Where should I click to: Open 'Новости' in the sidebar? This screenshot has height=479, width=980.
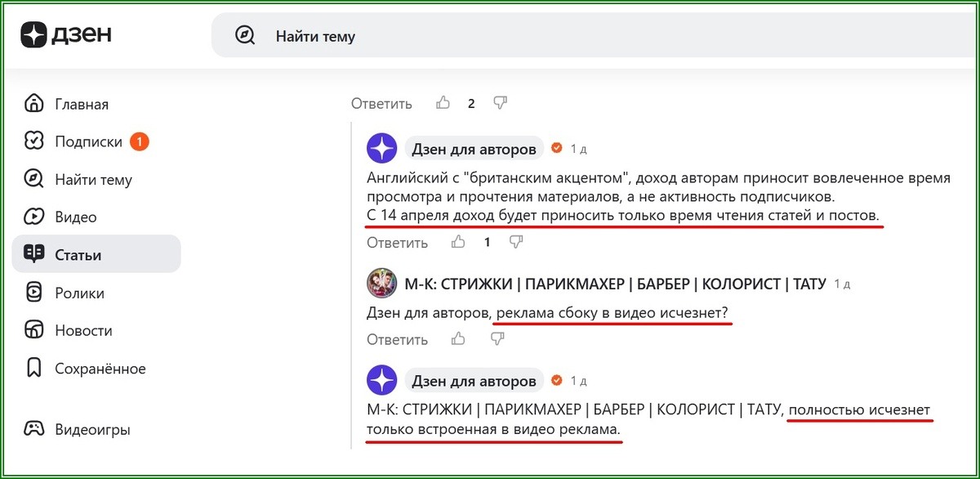[96, 330]
